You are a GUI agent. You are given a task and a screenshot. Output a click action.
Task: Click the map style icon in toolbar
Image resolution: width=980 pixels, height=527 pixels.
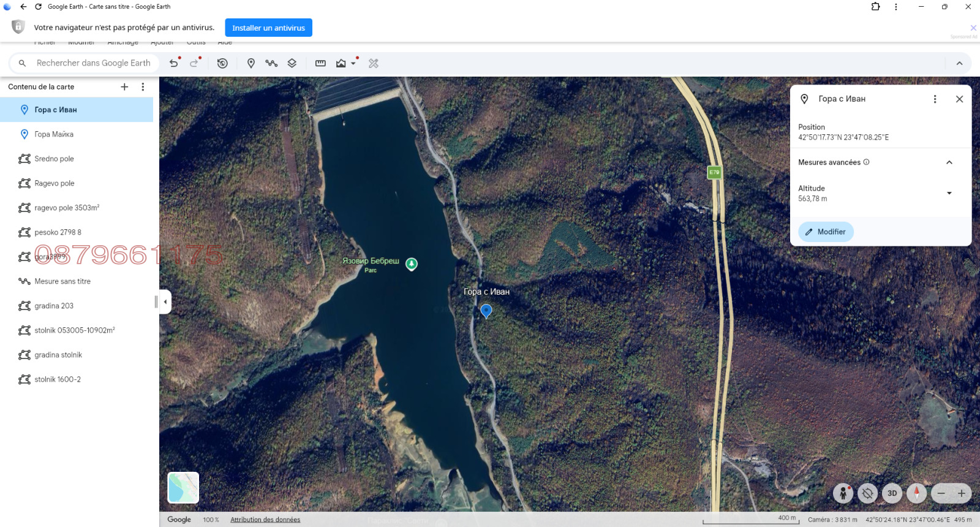[x=341, y=63]
